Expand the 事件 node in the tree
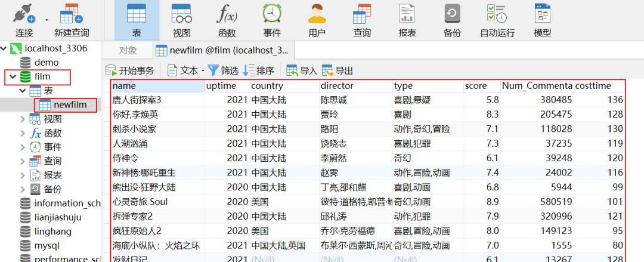This screenshot has width=644, height=262. click(x=23, y=147)
